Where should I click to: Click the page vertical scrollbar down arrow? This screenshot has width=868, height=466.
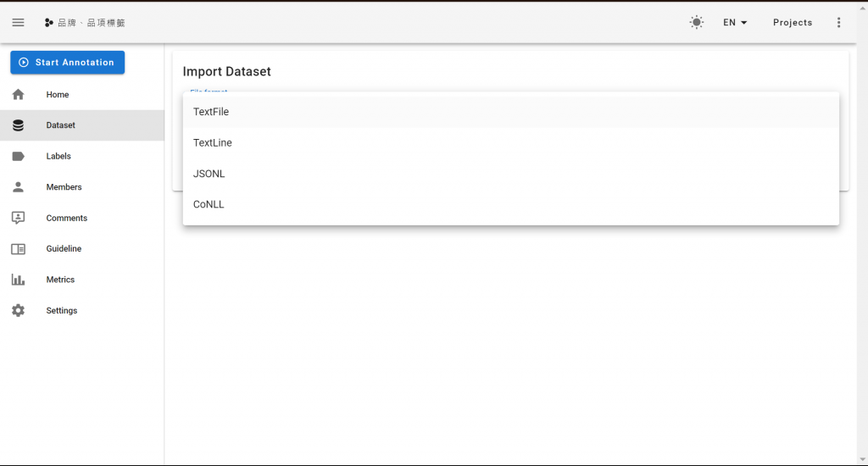pos(862,460)
